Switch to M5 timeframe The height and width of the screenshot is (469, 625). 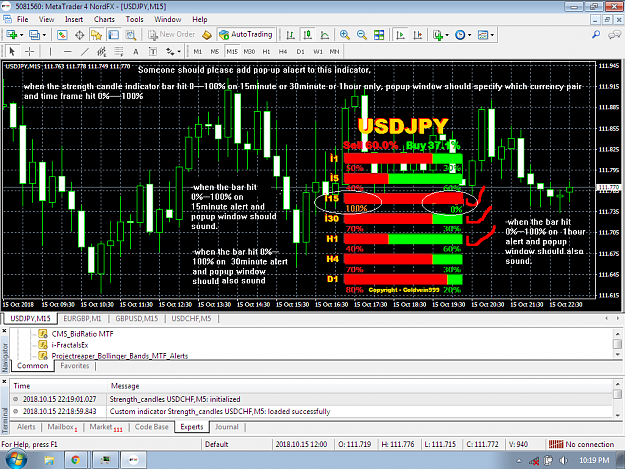[x=214, y=51]
